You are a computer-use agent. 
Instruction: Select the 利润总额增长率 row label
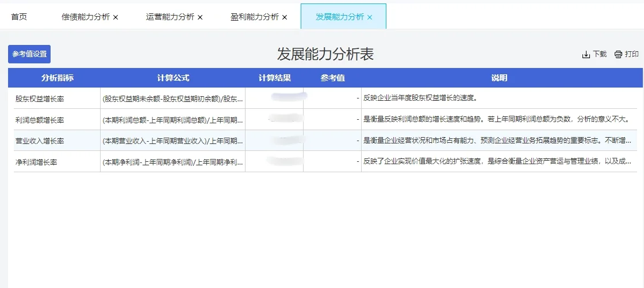(x=40, y=120)
